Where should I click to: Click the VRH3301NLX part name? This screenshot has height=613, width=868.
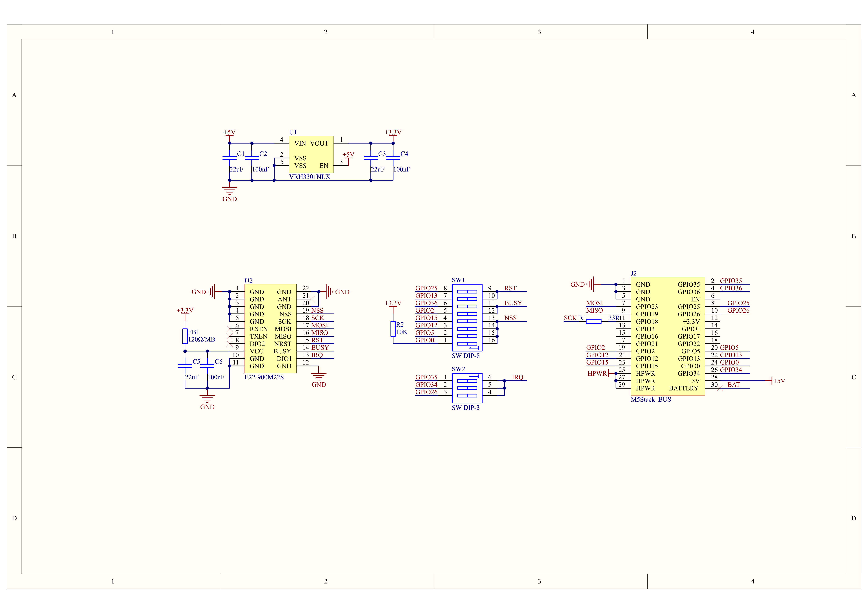(310, 177)
